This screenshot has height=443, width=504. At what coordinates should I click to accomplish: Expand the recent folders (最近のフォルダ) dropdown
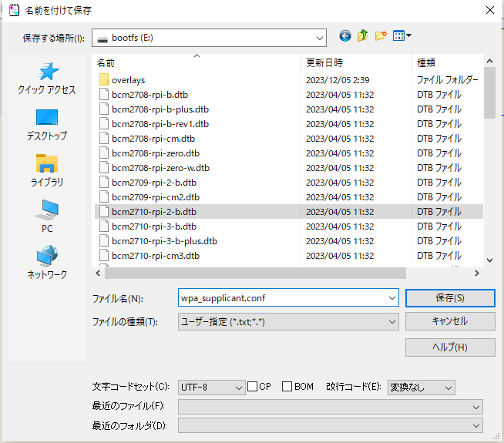tap(331, 426)
